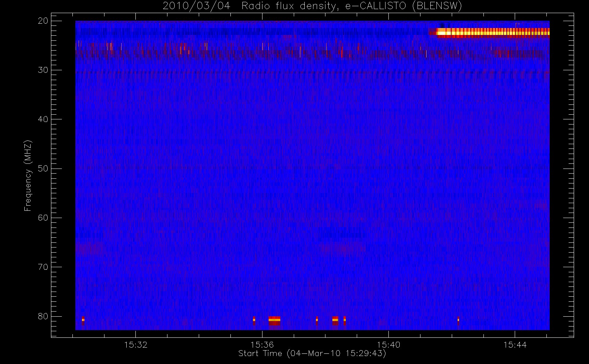Click the 20 MHz frequency tick label
Image resolution: width=589 pixels, height=364 pixels.
pos(43,21)
